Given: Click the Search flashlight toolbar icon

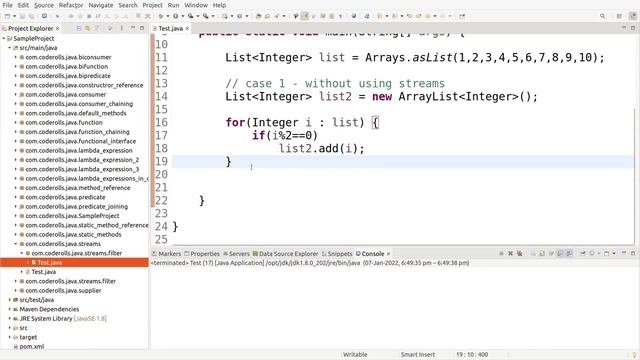Looking at the screenshot, I should click(x=276, y=16).
